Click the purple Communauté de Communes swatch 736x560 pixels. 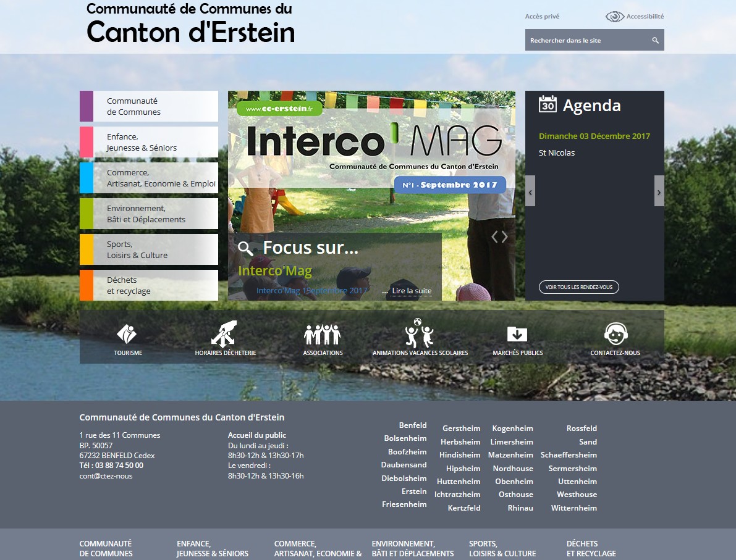(x=87, y=106)
